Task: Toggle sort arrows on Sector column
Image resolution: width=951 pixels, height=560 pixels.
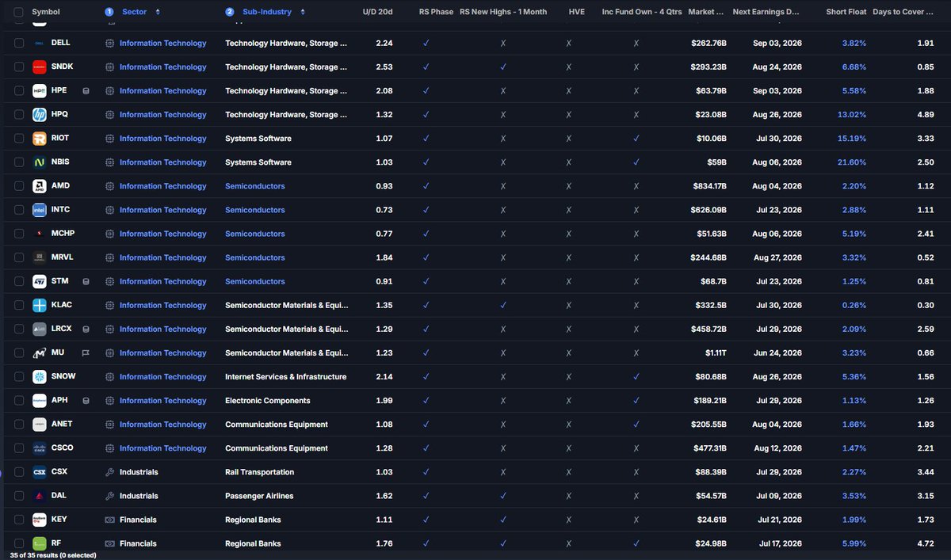Action: 158,12
